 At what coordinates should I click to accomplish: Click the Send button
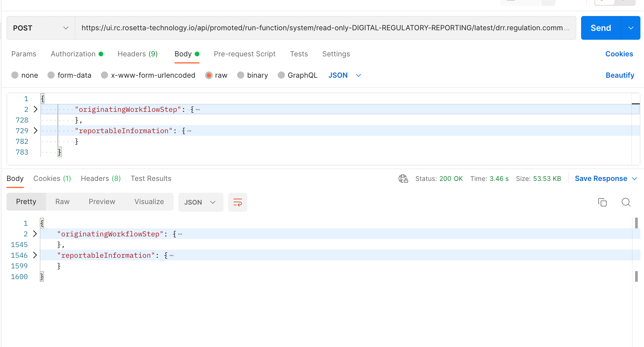coord(600,28)
